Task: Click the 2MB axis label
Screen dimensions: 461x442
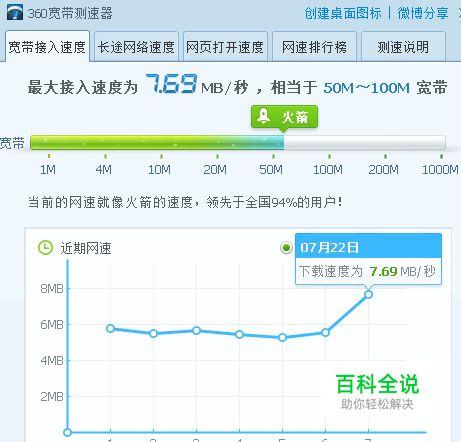Action: coord(52,397)
